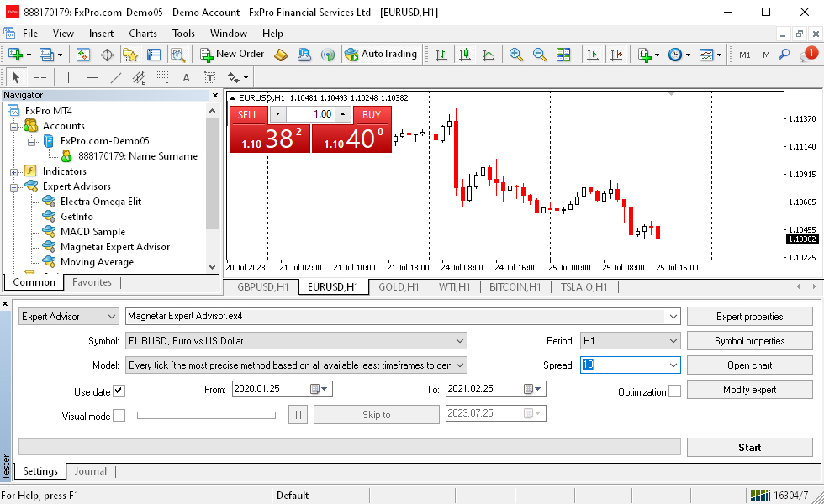Open the Symbol dropdown EURUSD

pyautogui.click(x=296, y=341)
